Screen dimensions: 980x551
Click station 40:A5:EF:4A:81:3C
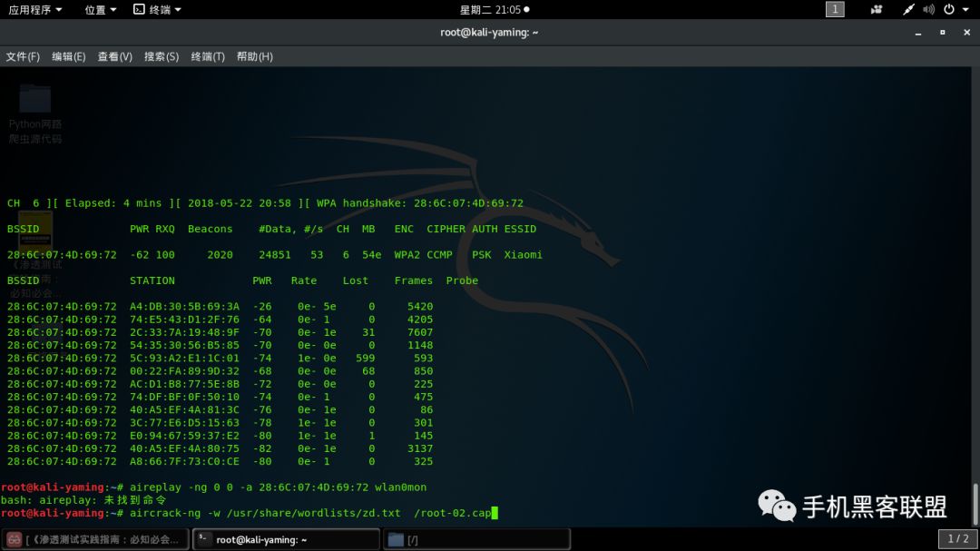coord(184,410)
